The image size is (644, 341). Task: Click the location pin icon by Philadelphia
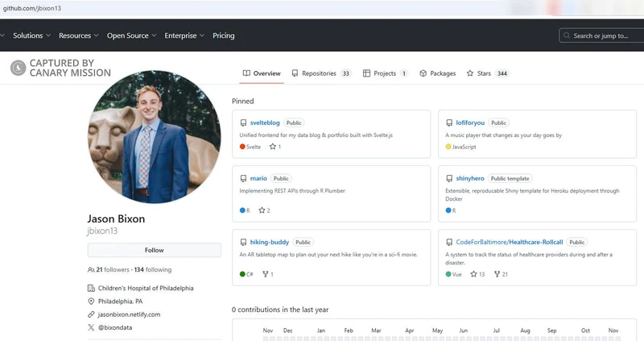(91, 301)
